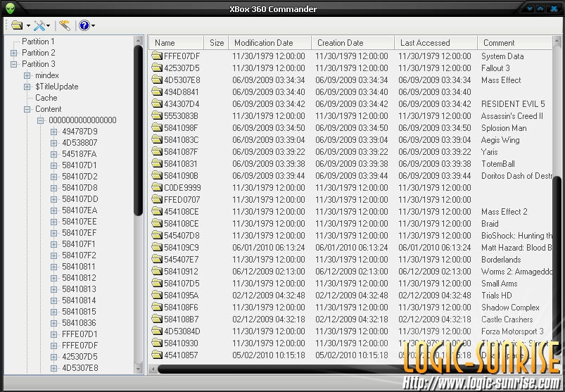Click folder icon of 545407E7 Borderlands row
Viewport: 565px width, 392px height.
pos(157,259)
